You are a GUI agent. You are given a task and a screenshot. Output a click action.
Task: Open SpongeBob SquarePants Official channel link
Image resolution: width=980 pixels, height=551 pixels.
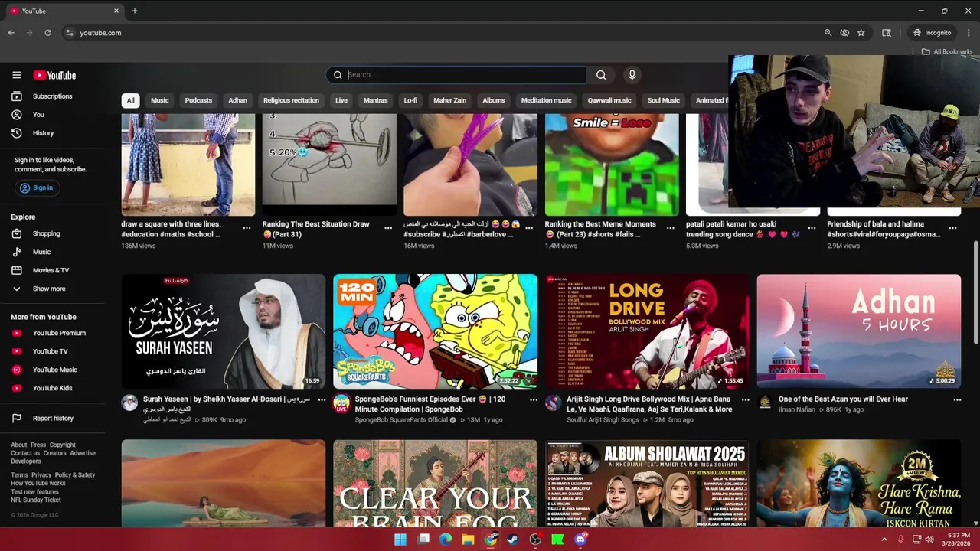[401, 420]
